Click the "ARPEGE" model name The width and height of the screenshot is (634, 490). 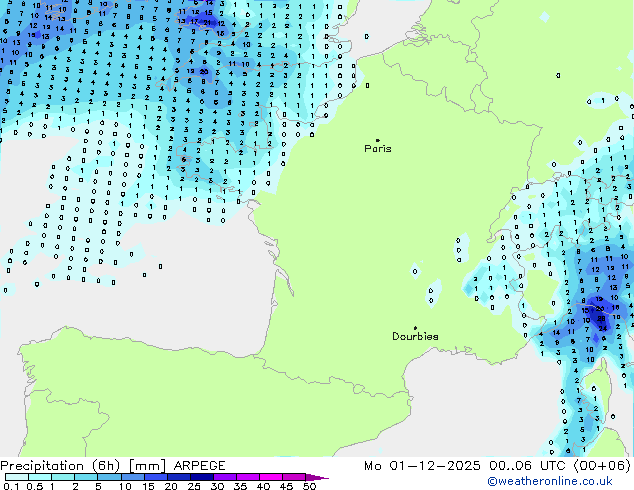[199, 466]
